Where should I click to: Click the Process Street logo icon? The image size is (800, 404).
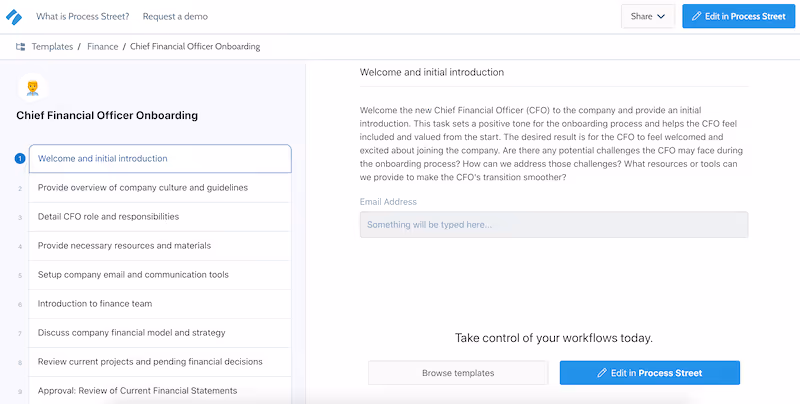[x=14, y=16]
